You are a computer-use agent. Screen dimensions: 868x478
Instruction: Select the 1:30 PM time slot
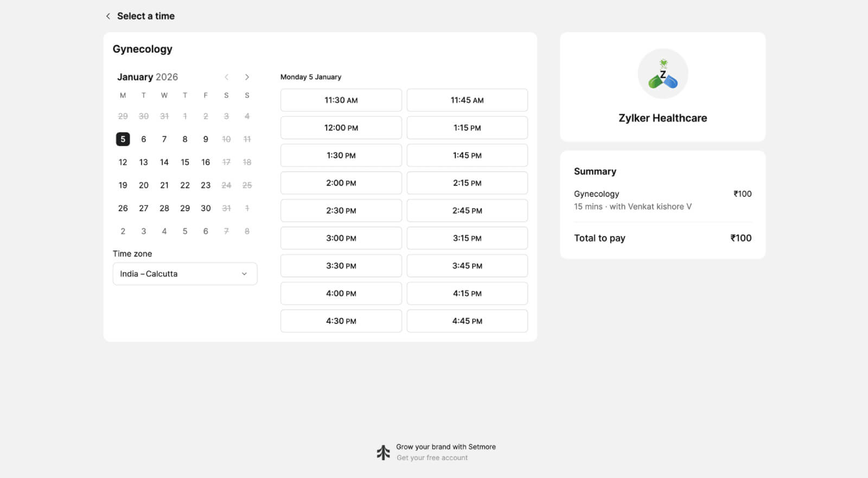(x=341, y=156)
